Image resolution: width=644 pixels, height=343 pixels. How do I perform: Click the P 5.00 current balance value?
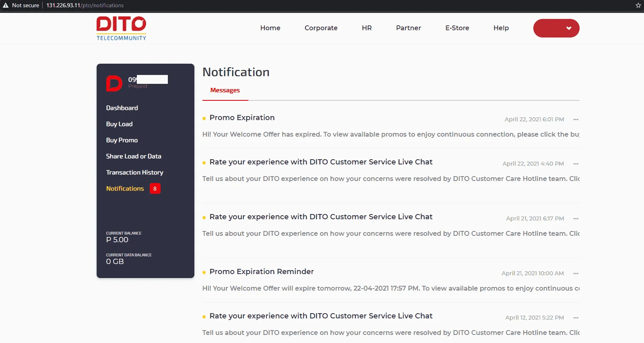(x=117, y=240)
